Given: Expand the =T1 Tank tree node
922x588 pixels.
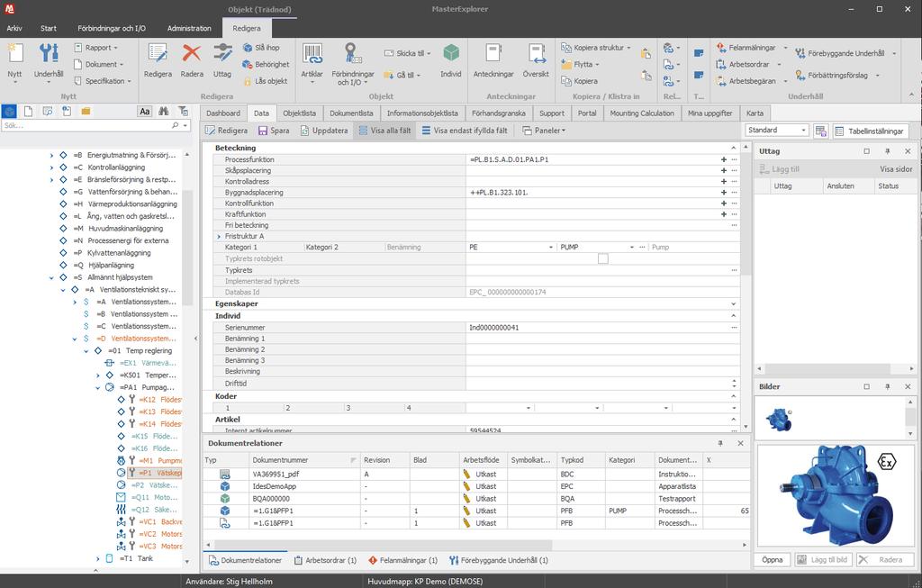Looking at the screenshot, I should click(x=97, y=558).
